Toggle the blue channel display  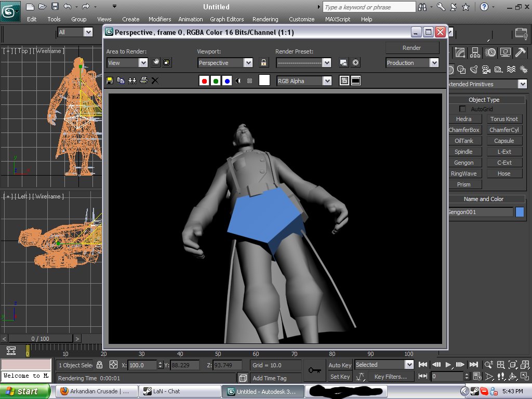[x=227, y=81]
